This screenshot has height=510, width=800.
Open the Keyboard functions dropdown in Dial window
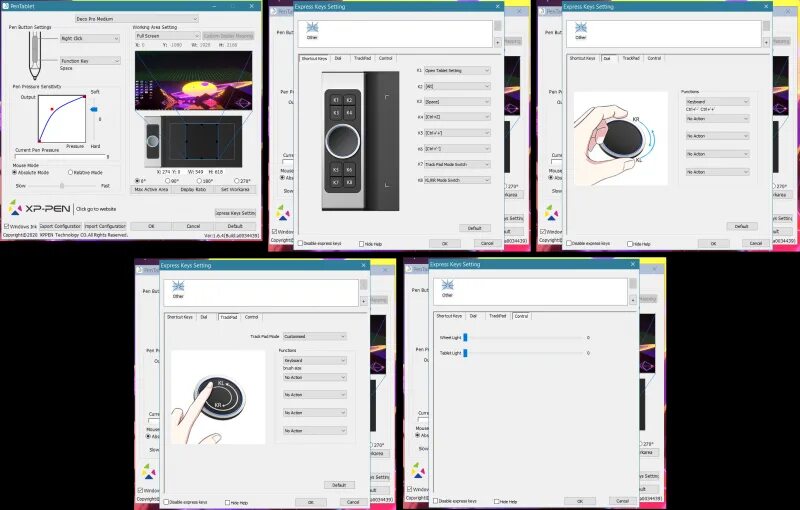[x=717, y=101]
